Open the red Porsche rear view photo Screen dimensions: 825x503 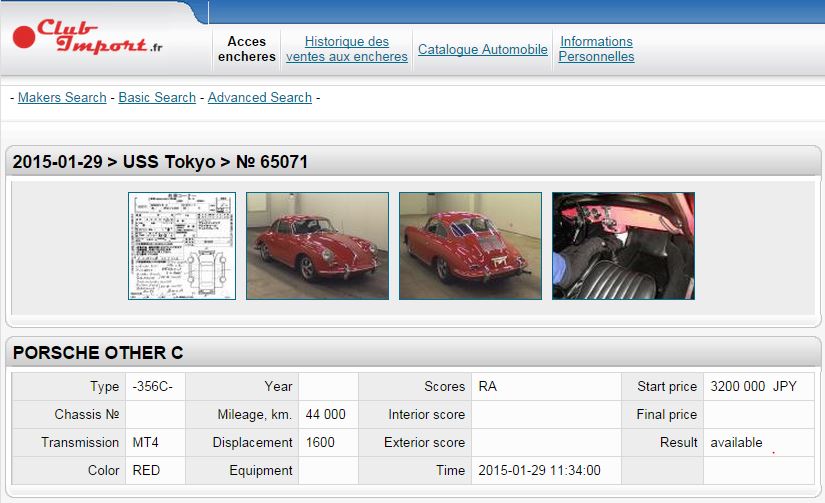[470, 246]
